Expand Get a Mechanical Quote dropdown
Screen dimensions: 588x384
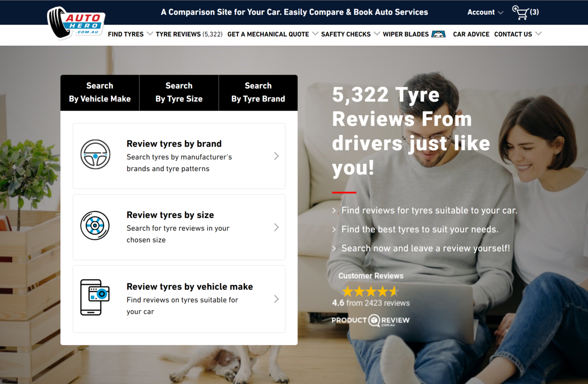point(314,34)
